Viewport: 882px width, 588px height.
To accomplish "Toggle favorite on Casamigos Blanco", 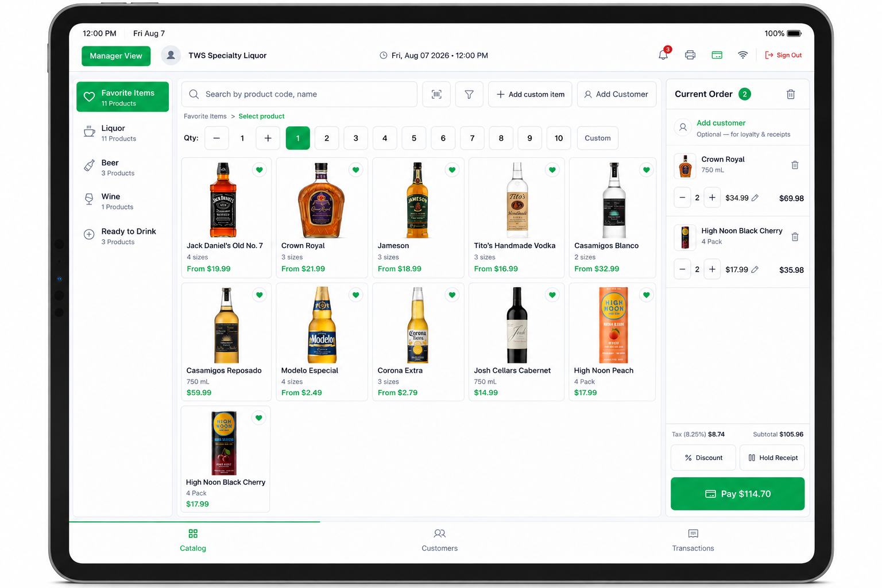I will tap(647, 169).
